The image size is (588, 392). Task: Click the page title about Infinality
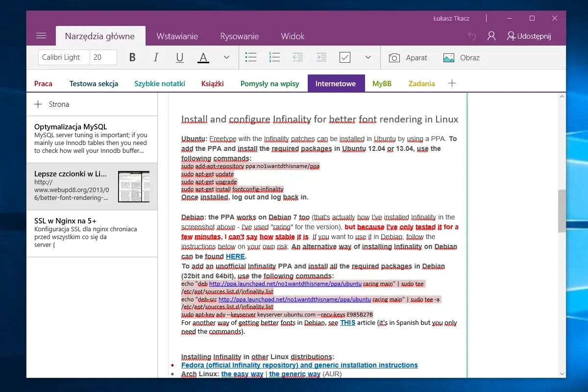tap(319, 119)
